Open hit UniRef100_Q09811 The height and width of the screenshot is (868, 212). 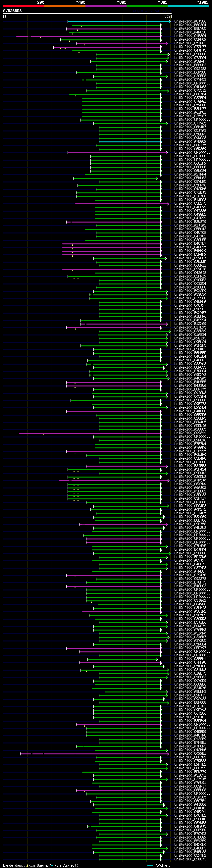190,433
